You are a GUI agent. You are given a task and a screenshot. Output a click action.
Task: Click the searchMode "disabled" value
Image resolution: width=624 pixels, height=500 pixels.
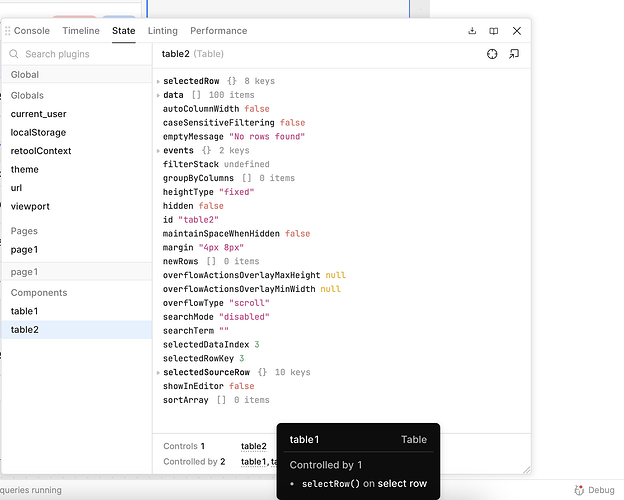(244, 317)
